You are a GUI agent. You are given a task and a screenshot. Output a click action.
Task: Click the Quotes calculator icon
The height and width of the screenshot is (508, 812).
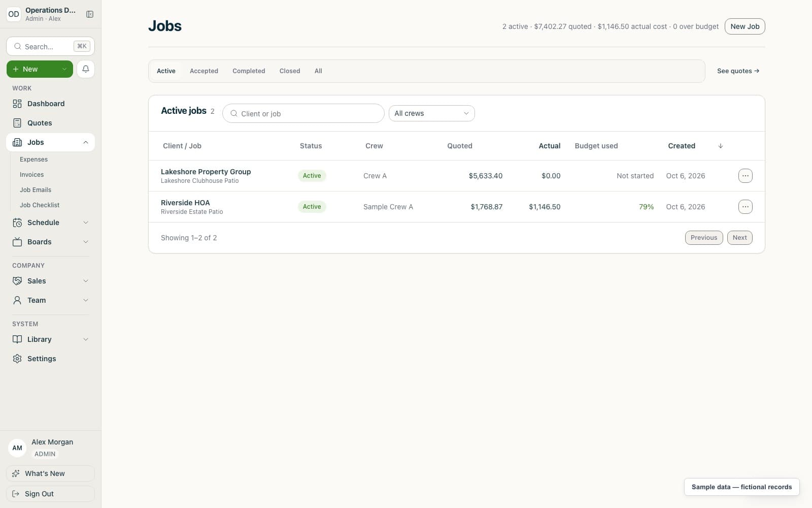[17, 123]
